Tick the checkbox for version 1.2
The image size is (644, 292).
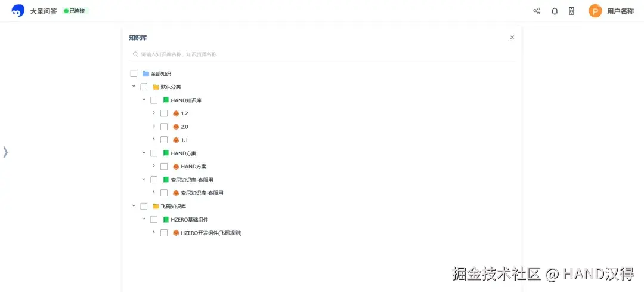pyautogui.click(x=164, y=113)
